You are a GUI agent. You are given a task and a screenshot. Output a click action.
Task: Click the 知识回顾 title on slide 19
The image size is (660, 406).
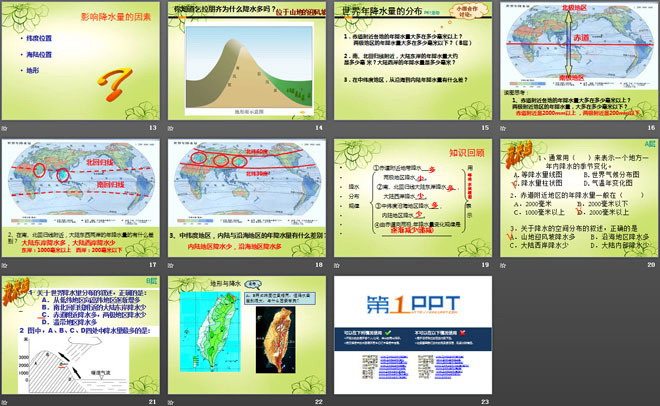[466, 154]
